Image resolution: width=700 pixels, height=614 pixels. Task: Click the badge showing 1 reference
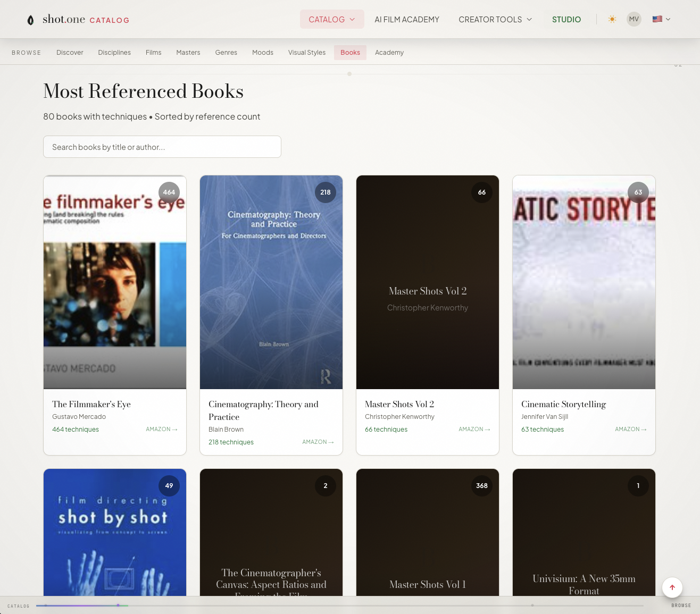(638, 486)
